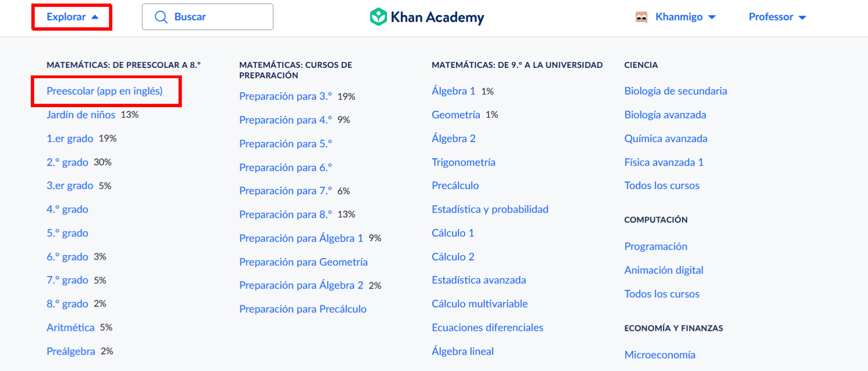This screenshot has width=868, height=371.
Task: Collapse the Explorar menu arrow
Action: click(x=95, y=17)
